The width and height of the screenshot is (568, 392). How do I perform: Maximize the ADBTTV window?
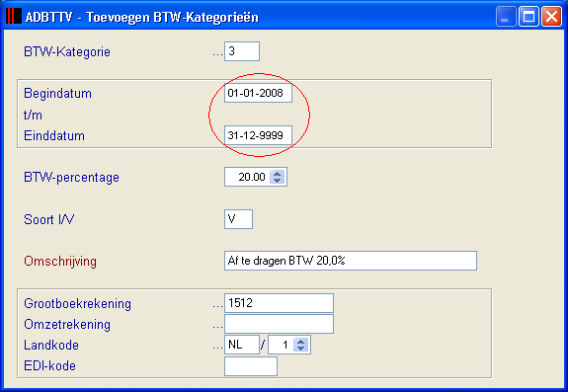pos(528,16)
